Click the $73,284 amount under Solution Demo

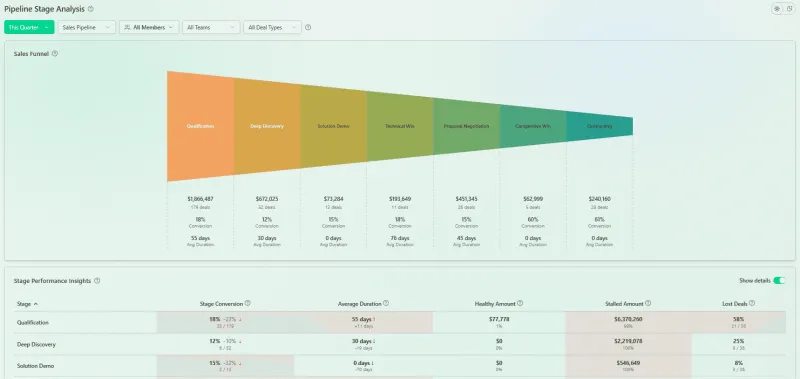[x=333, y=199]
